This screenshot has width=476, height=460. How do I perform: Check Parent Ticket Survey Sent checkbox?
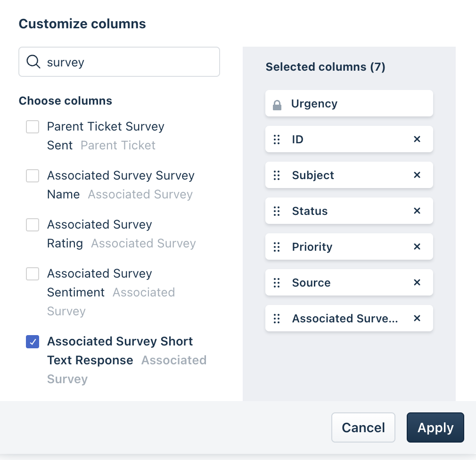(x=33, y=127)
